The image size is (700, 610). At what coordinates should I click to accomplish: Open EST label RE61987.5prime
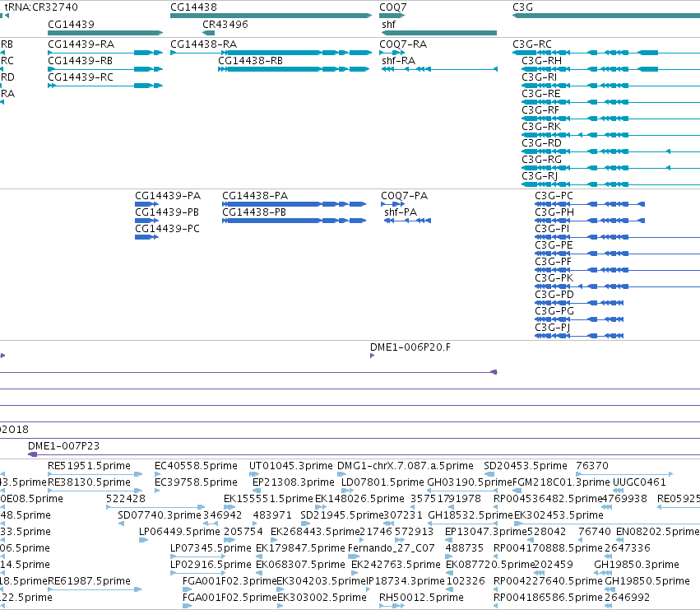pos(90,581)
